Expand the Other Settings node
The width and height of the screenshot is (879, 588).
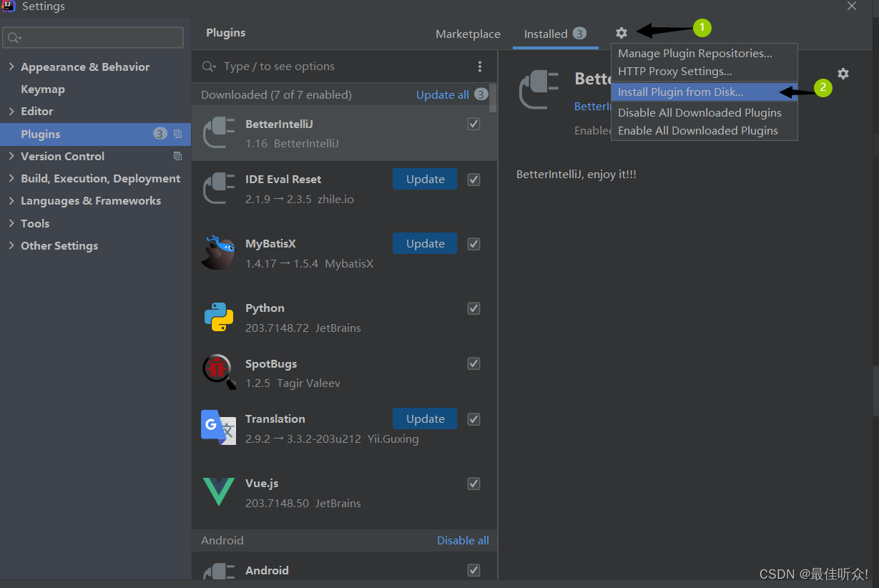click(x=11, y=245)
